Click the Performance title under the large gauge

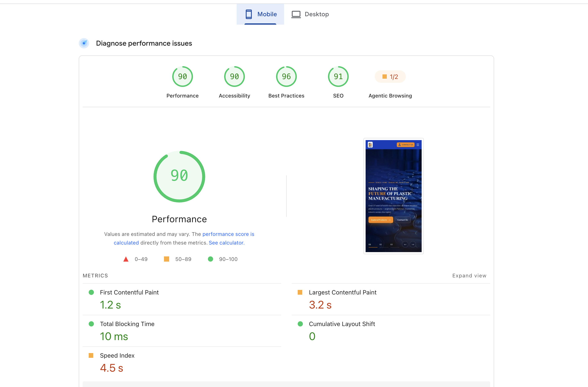179,219
